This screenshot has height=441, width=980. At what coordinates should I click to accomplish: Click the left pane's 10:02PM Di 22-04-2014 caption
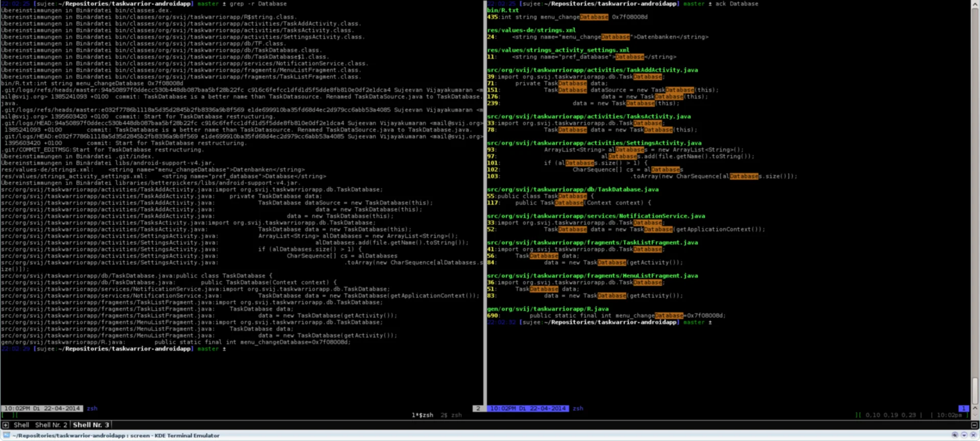[42, 408]
